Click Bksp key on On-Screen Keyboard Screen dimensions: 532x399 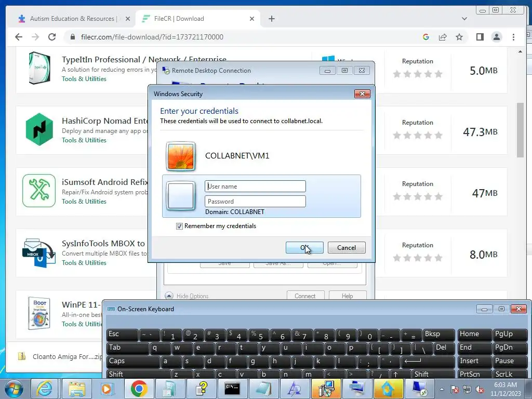(439, 335)
